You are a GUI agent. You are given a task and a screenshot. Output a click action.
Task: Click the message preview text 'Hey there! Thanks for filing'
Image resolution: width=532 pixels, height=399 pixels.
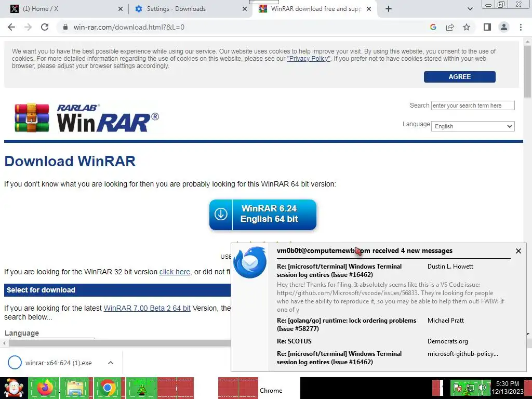click(390, 297)
